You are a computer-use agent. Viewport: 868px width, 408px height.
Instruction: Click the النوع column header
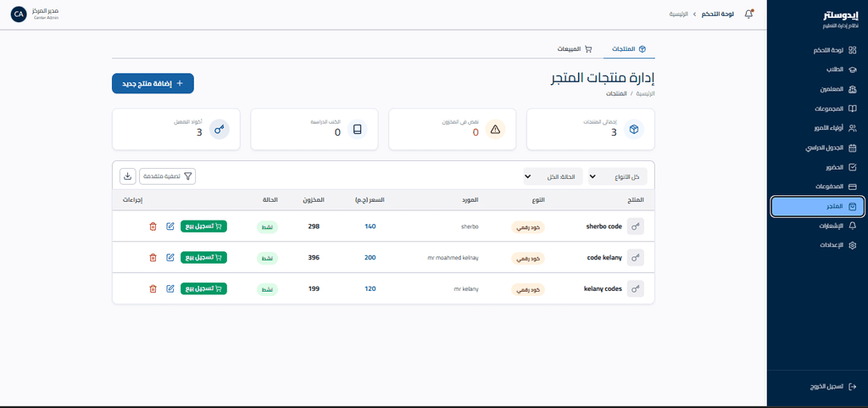537,200
